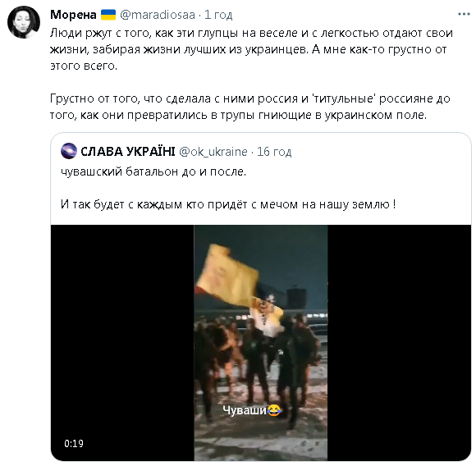This screenshot has height=466, width=476.
Task: Click the paragraph starting 'Люди ржут с того'
Action: click(x=251, y=49)
